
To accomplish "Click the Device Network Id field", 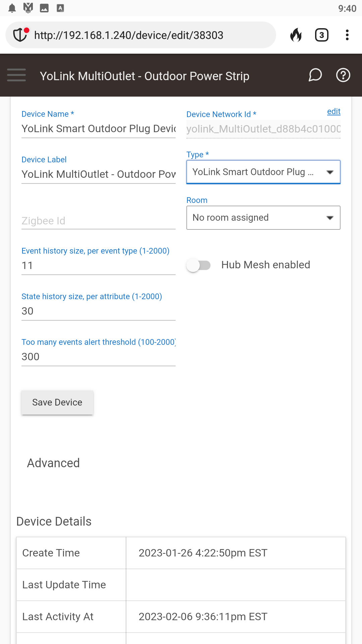I will (x=263, y=129).
